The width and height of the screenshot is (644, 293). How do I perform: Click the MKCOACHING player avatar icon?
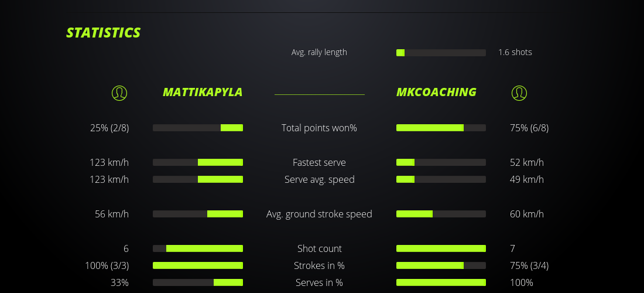click(x=519, y=93)
